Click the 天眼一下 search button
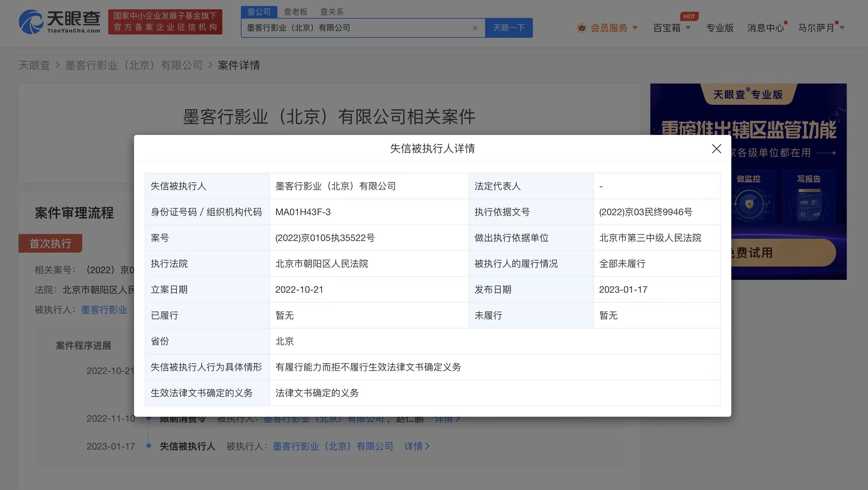Screen dimensions: 868x490 click(x=509, y=28)
